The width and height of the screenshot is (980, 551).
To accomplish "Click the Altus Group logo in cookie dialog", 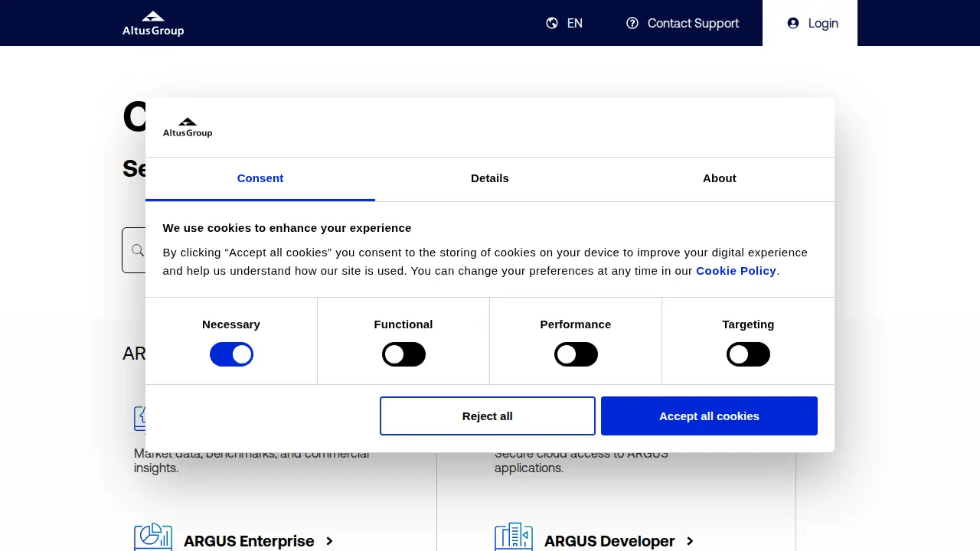I will click(188, 128).
